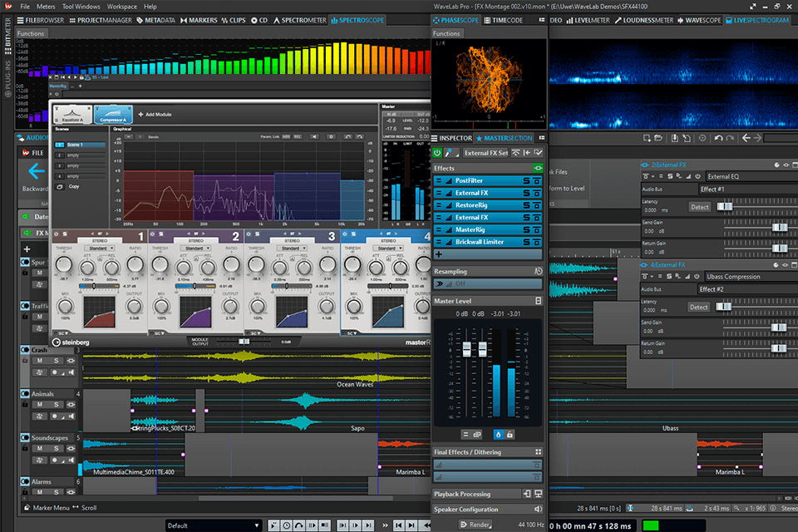Switch to the Mastersection tab
Screen dimensions: 798x532
click(507, 138)
